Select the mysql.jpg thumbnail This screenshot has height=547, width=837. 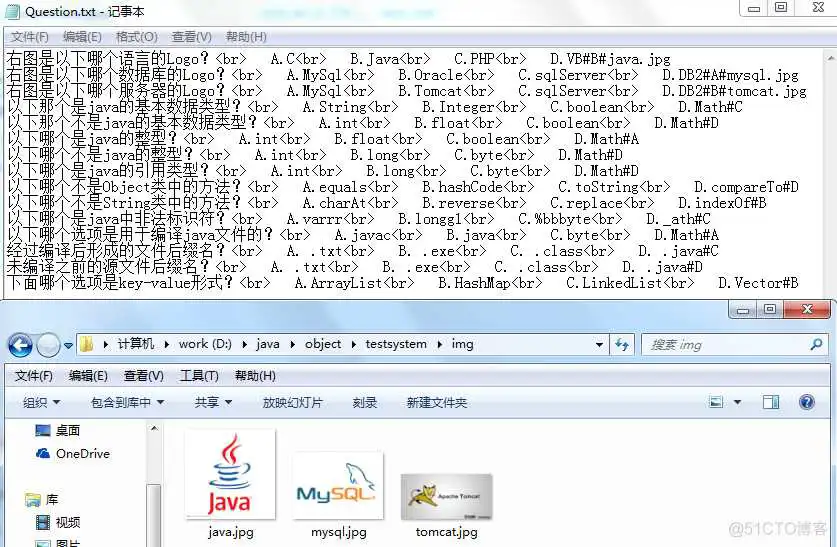338,485
